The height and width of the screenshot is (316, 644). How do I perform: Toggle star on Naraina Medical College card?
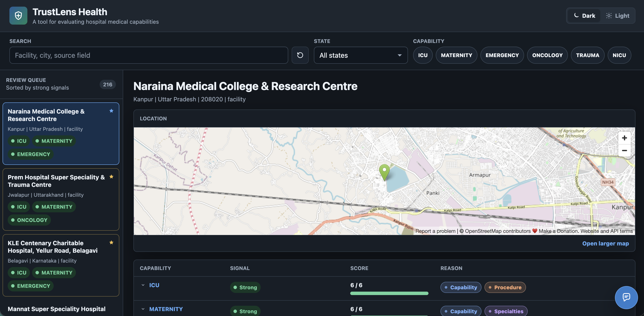click(111, 111)
